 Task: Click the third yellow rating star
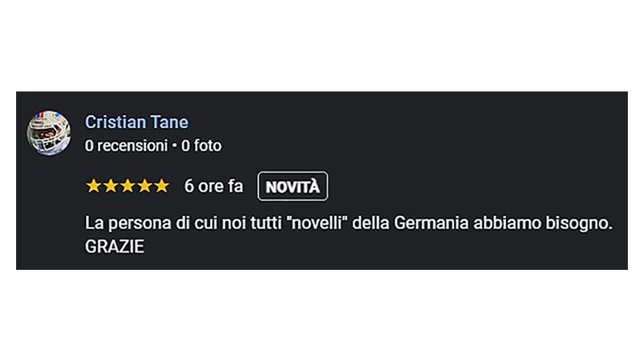point(128,186)
